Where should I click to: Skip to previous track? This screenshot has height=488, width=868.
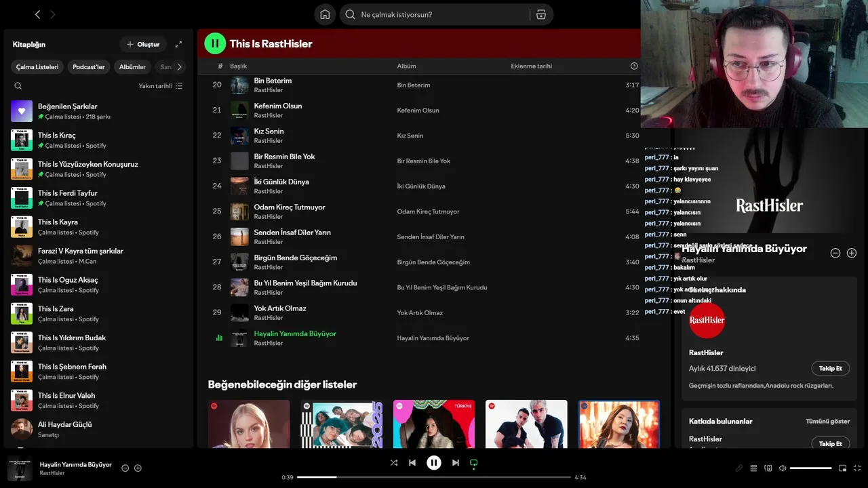pyautogui.click(x=412, y=463)
